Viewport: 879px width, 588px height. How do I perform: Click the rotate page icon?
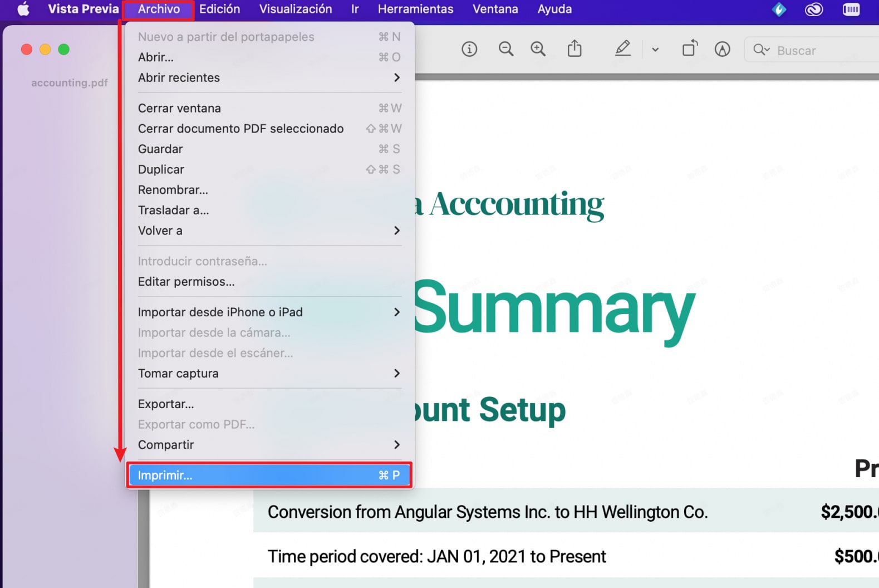coord(690,48)
